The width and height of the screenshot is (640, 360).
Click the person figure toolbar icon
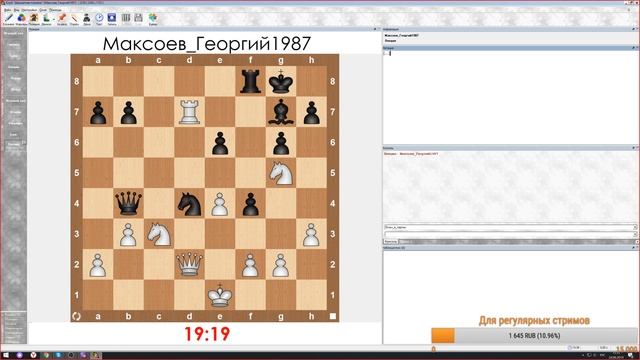(x=87, y=18)
